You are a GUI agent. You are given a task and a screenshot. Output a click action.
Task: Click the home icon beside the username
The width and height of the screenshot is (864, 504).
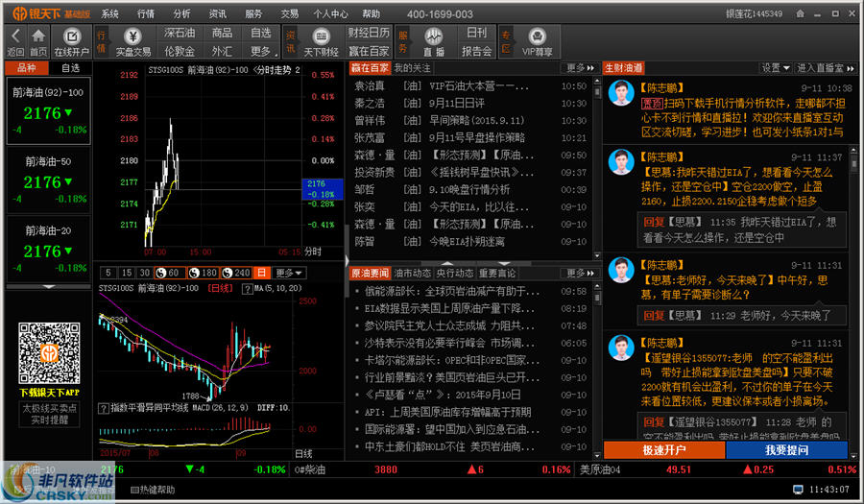800,13
